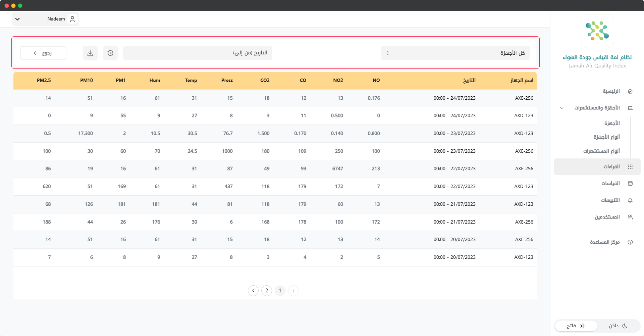
Task: Click CO2 value 1.500
Action: [264, 134]
